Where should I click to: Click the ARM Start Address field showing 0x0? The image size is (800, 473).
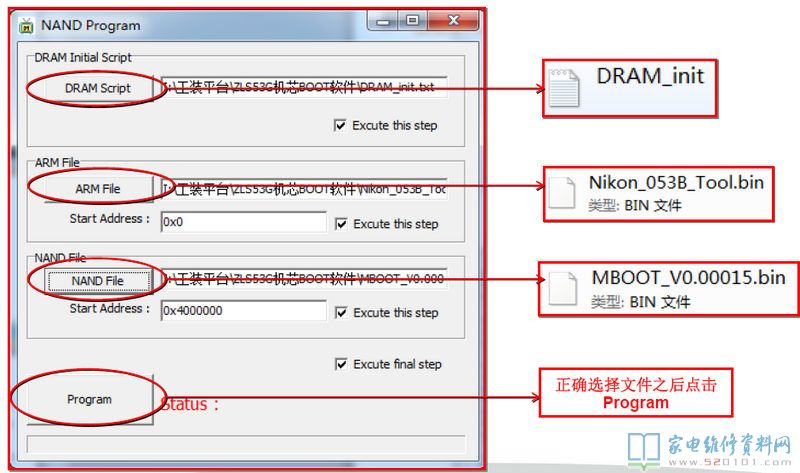point(243,222)
